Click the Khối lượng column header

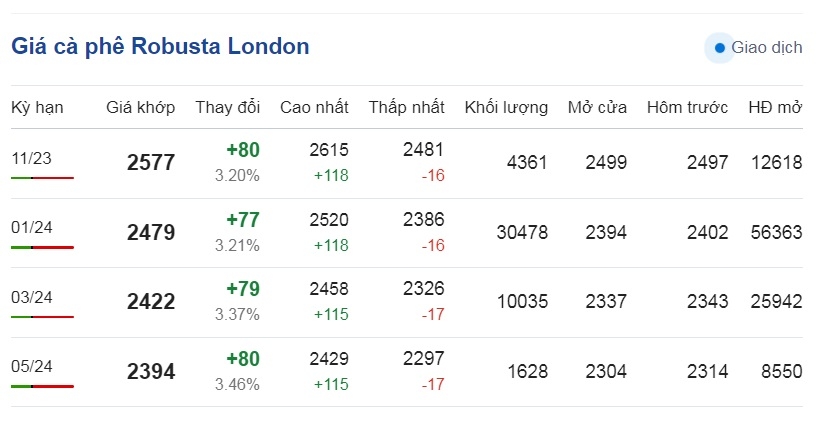(506, 107)
